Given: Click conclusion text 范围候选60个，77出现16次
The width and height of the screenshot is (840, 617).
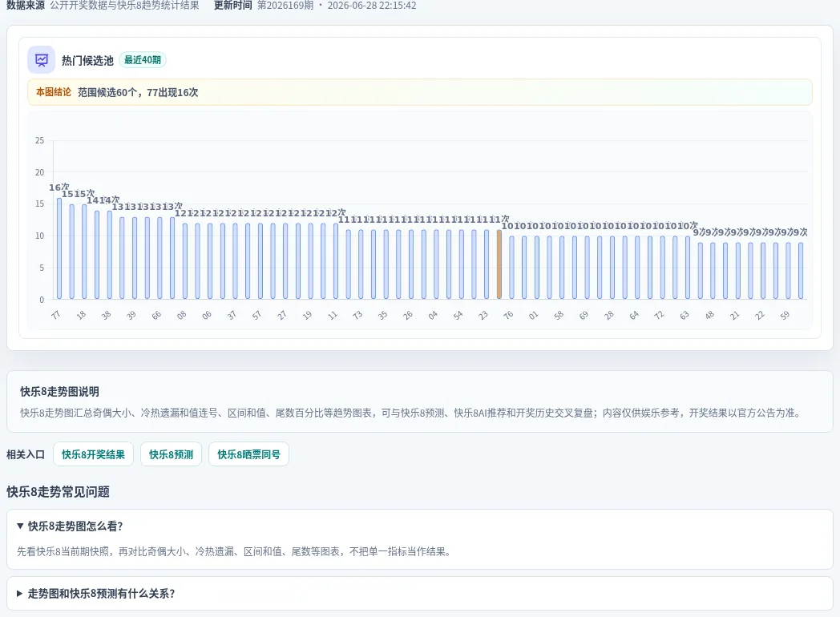Looking at the screenshot, I should pyautogui.click(x=138, y=92).
